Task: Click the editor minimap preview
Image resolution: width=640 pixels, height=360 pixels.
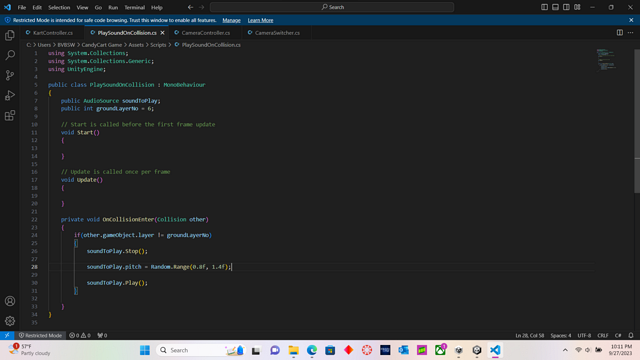Action: click(607, 60)
